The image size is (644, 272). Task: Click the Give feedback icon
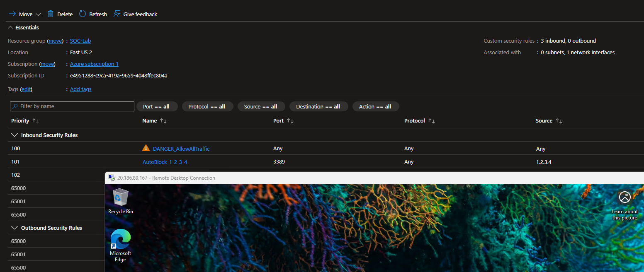(x=117, y=14)
